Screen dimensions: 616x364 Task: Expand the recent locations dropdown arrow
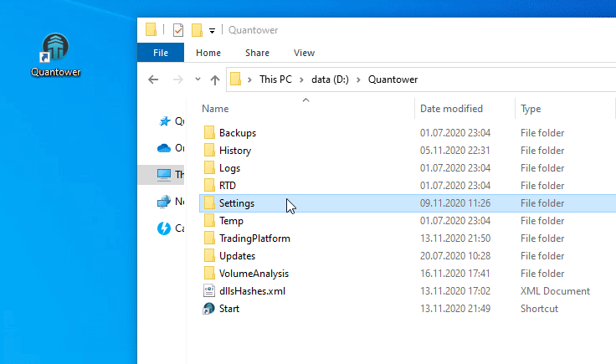[x=198, y=79]
